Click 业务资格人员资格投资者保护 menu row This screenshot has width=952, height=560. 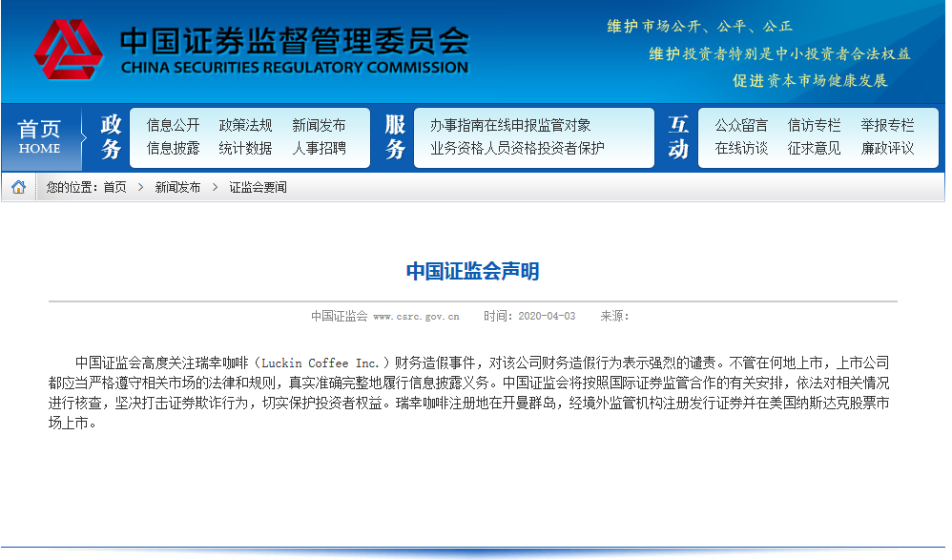tap(517, 148)
